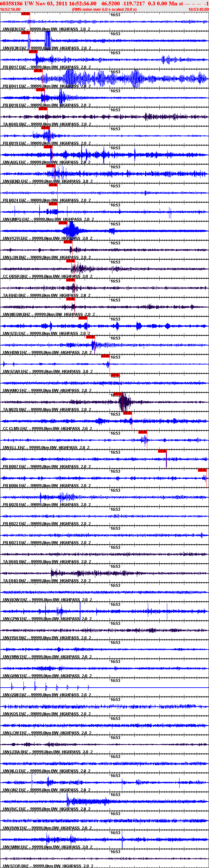Screen dimensions: 209x868
Task: Select the red pick flag on UW.STAR trace
Action: pyautogui.click(x=105, y=356)
